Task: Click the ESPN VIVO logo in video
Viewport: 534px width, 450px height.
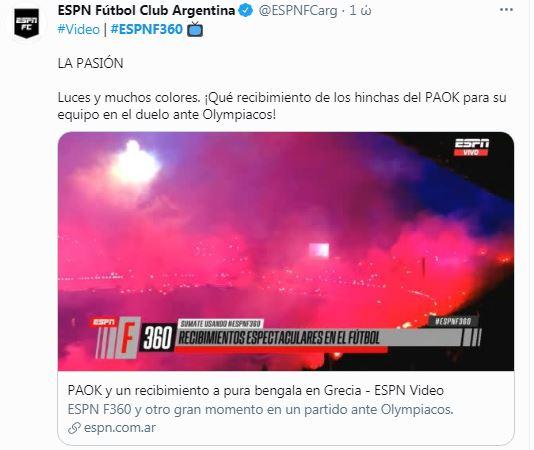Action: coord(472,147)
